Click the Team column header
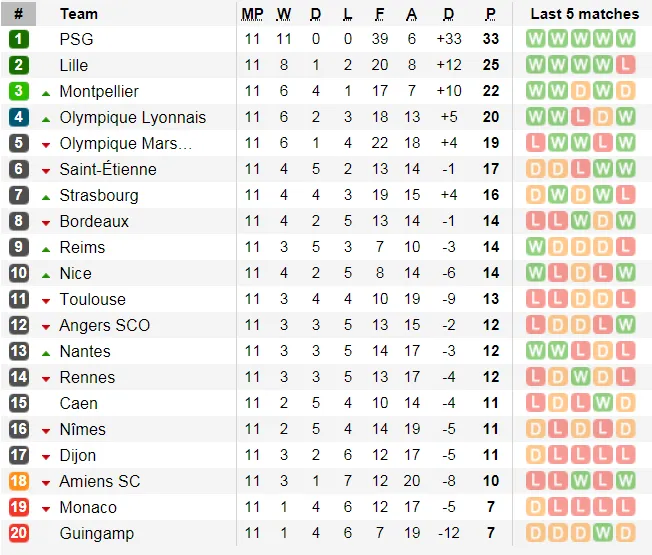The width and height of the screenshot is (652, 555). [79, 14]
